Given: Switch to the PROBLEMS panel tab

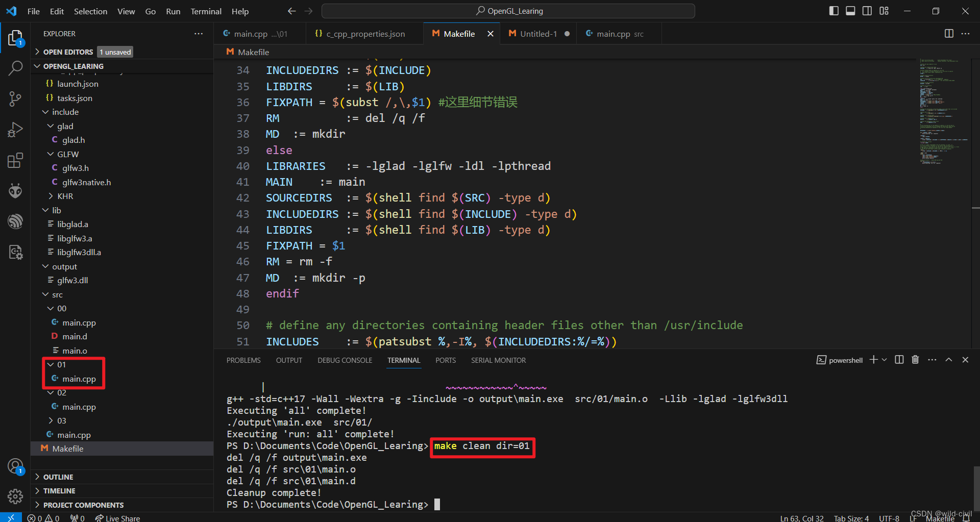Looking at the screenshot, I should (x=243, y=360).
